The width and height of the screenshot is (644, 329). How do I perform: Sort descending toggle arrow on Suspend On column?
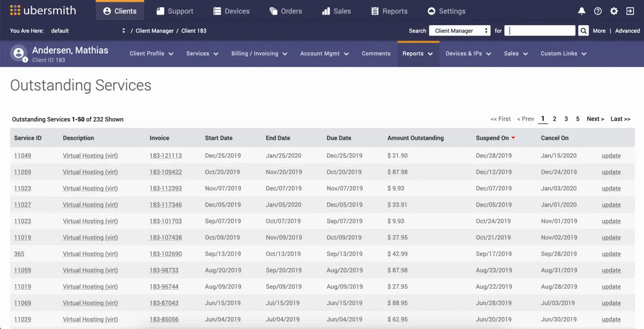(514, 137)
